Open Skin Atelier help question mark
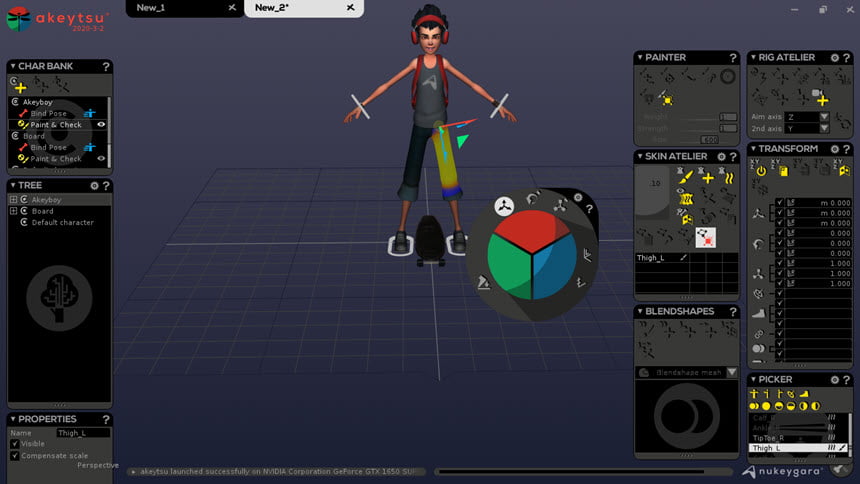The image size is (860, 484). point(733,157)
